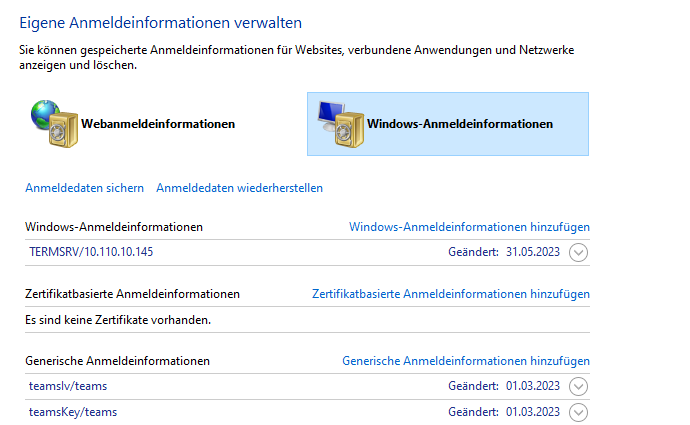This screenshot has height=425, width=690.
Task: Click the 'Zertifikatbasierte Anmeldeinformationen' section header
Action: click(x=132, y=294)
